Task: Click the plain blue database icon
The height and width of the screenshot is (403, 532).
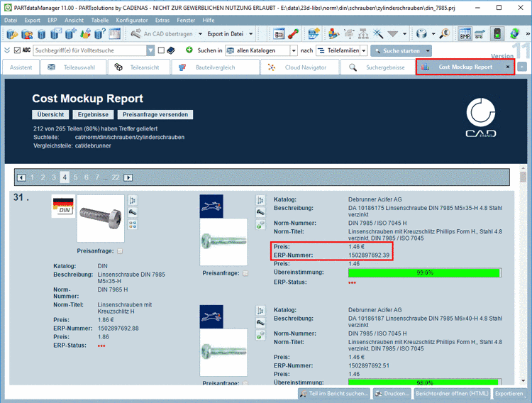Action: click(41, 34)
